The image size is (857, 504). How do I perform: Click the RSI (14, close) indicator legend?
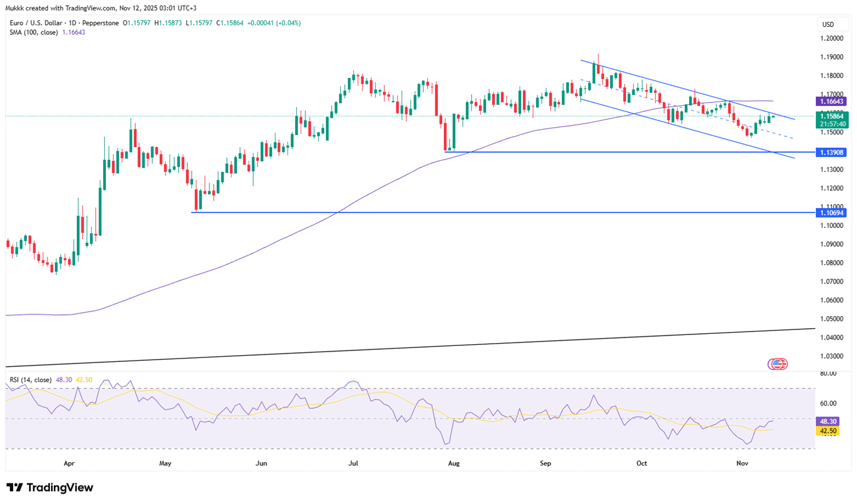pos(31,380)
